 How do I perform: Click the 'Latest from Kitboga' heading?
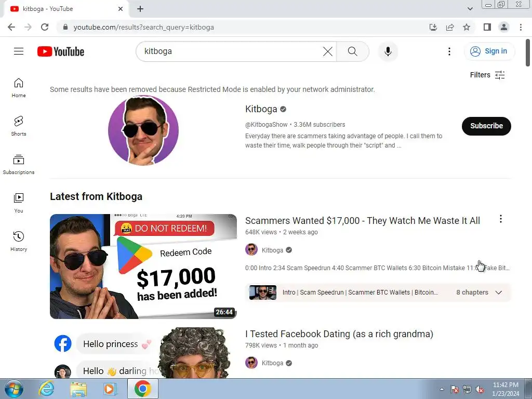[x=96, y=196]
